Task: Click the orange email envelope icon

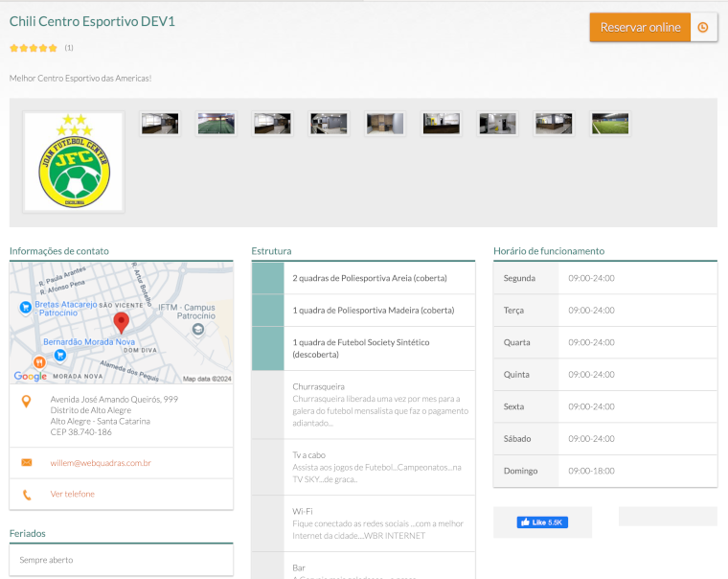Action: coord(26,463)
